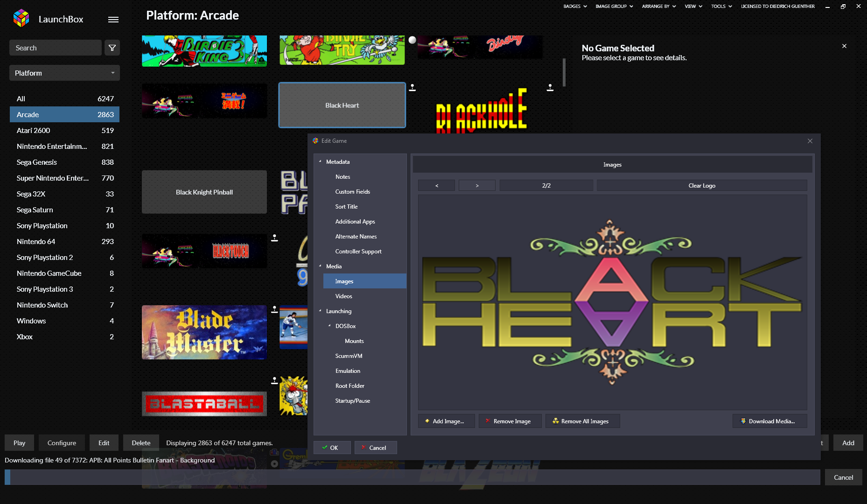The width and height of the screenshot is (867, 504).
Task: Click Remove All Images button
Action: (583, 421)
